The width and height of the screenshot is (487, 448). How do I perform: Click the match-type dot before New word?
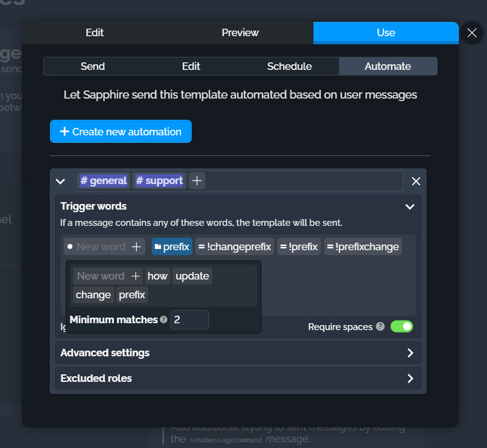pyautogui.click(x=70, y=246)
